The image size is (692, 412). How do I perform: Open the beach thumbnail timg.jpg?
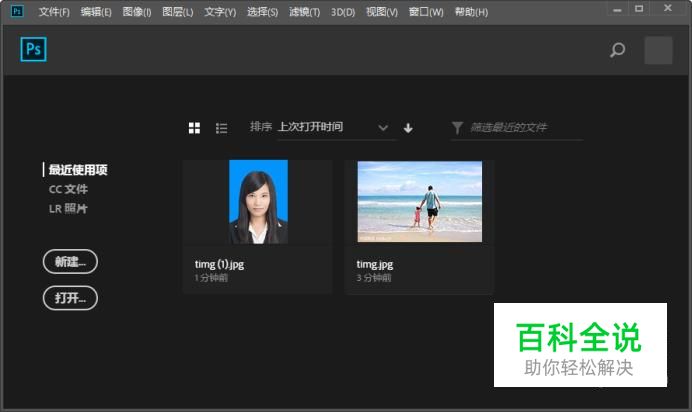point(420,202)
